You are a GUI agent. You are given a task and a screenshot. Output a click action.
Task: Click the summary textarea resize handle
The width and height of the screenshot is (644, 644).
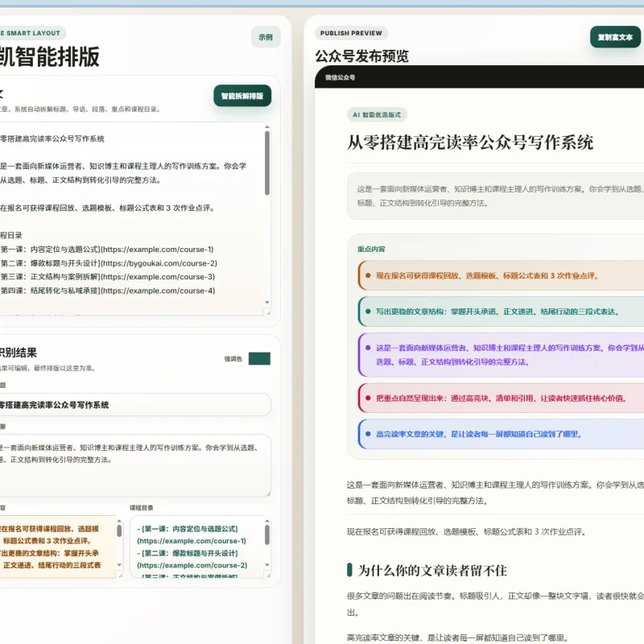point(268,493)
